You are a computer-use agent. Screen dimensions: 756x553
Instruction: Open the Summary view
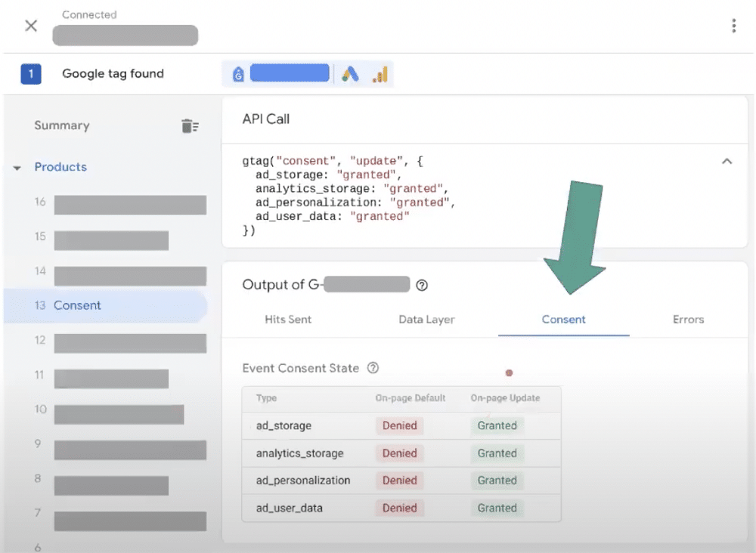click(62, 125)
